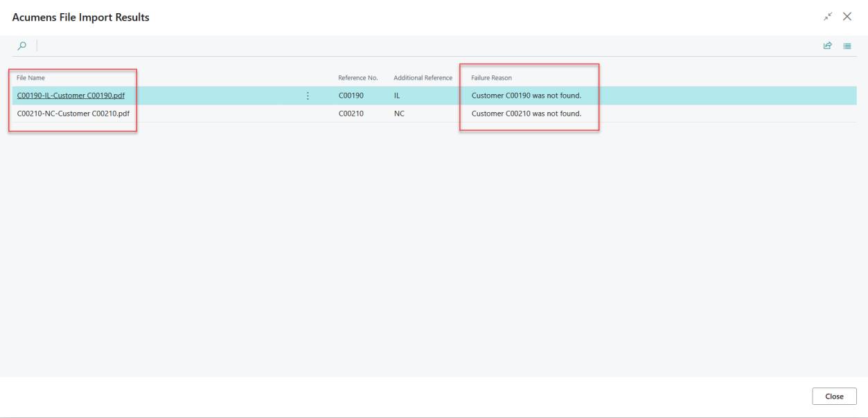868x418 pixels.
Task: Select 'Customer C00210 was not found.' cell
Action: [526, 113]
